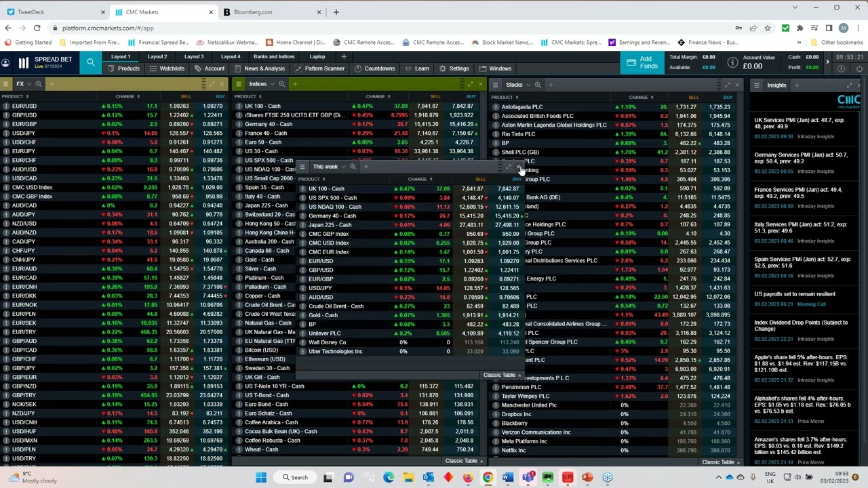Viewport: 868px width, 488px height.
Task: Open the Account menu button
Action: 210,68
